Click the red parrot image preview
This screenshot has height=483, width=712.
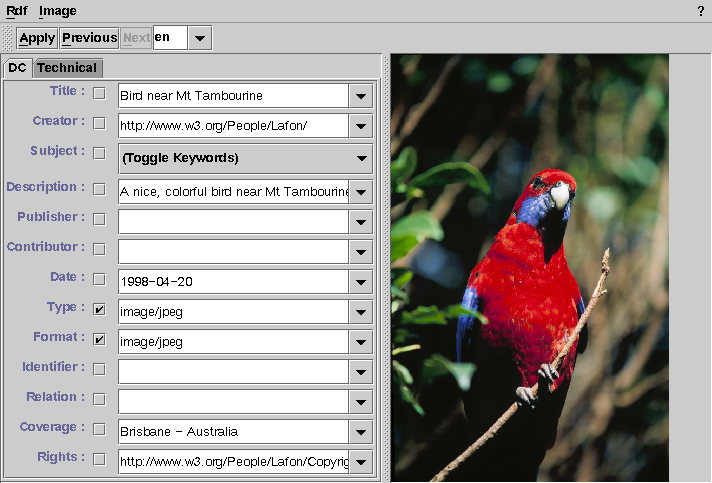pos(529,268)
